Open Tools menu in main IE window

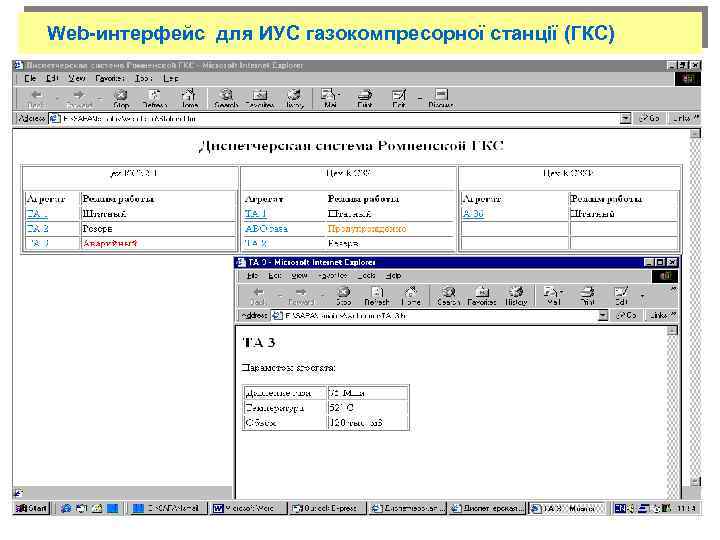point(143,79)
